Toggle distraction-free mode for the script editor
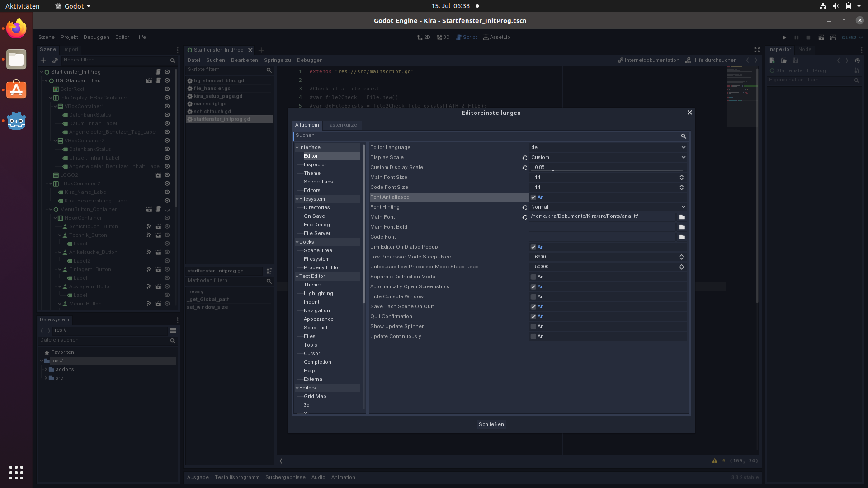 (x=757, y=50)
